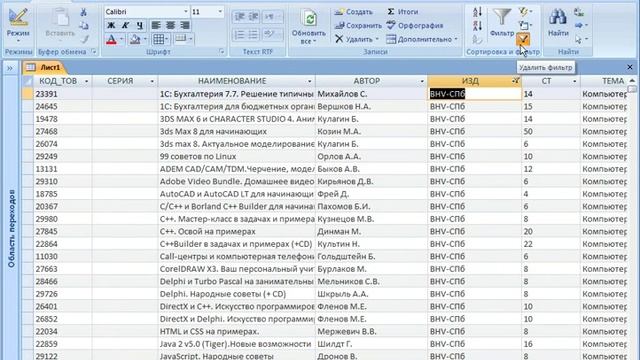Click the select-all corner box of the table

(28, 81)
